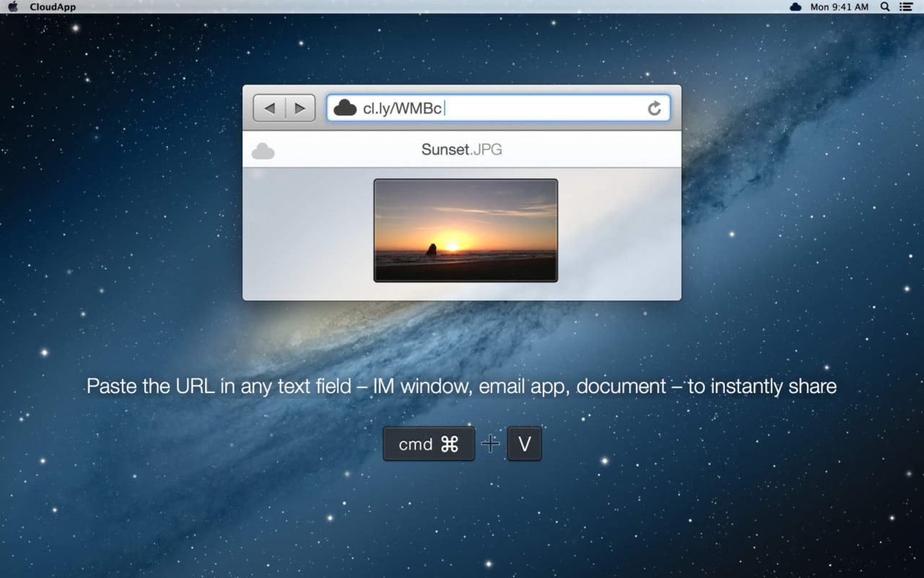924x578 pixels.
Task: Click the dark cloud icon in address bar
Action: pyautogui.click(x=345, y=108)
